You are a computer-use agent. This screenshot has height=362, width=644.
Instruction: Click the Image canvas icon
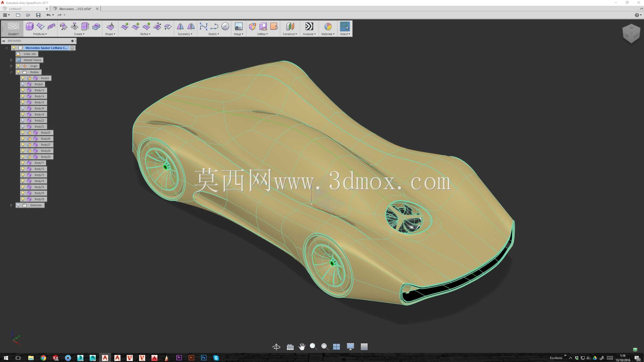coord(239,26)
